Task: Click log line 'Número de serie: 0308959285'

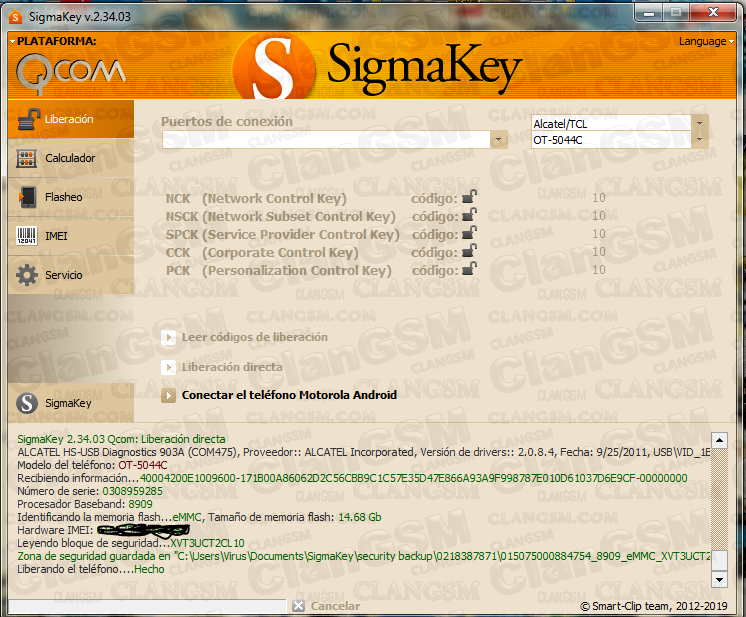Action: [x=90, y=491]
